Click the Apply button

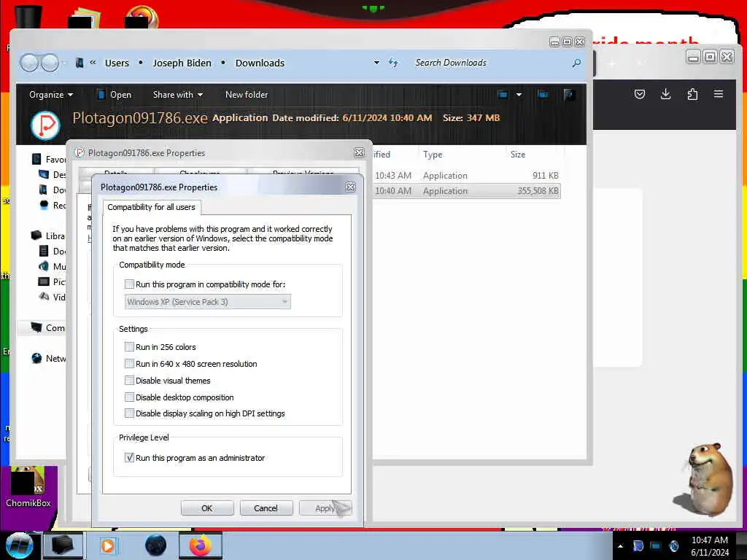coord(325,508)
